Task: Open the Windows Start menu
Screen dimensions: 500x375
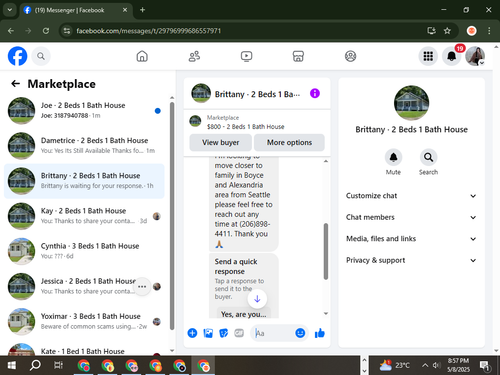Action: [11, 365]
